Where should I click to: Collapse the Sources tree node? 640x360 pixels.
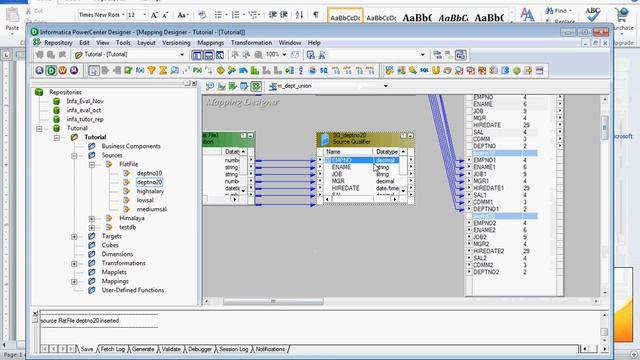coord(74,155)
